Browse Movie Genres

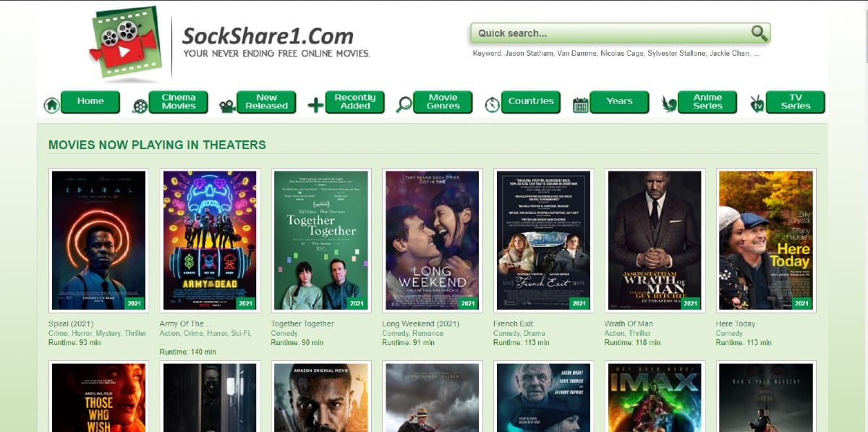click(x=443, y=102)
